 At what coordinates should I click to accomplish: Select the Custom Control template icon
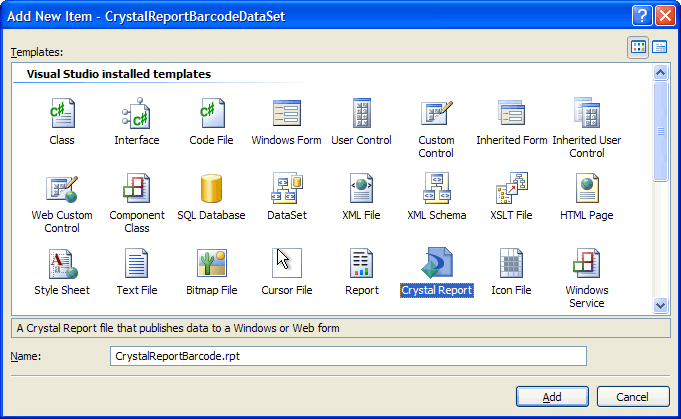436,113
